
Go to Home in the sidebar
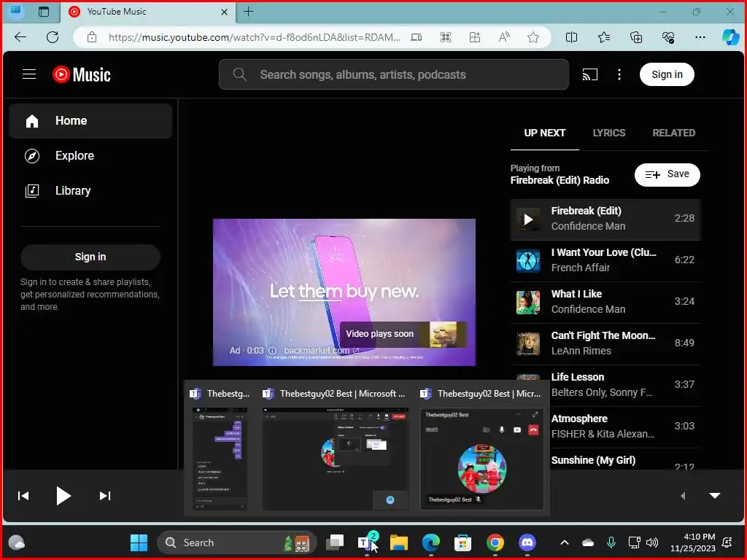point(90,121)
